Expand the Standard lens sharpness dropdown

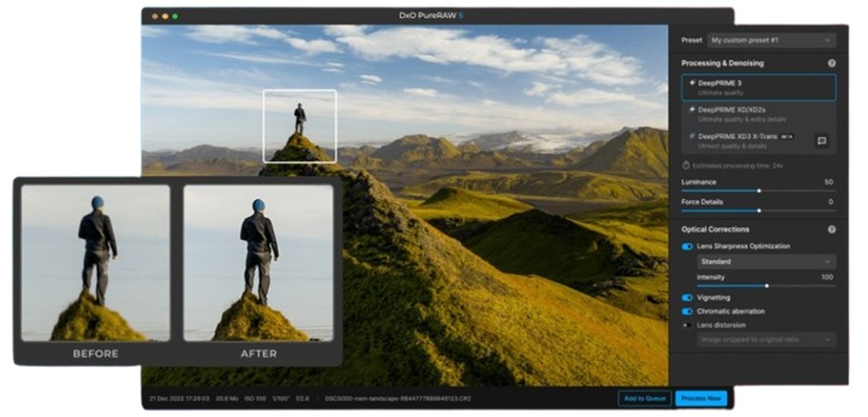[766, 261]
